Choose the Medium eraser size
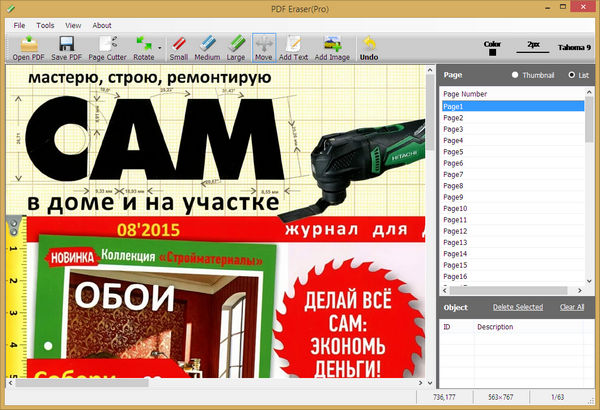600x410 pixels. (207, 46)
